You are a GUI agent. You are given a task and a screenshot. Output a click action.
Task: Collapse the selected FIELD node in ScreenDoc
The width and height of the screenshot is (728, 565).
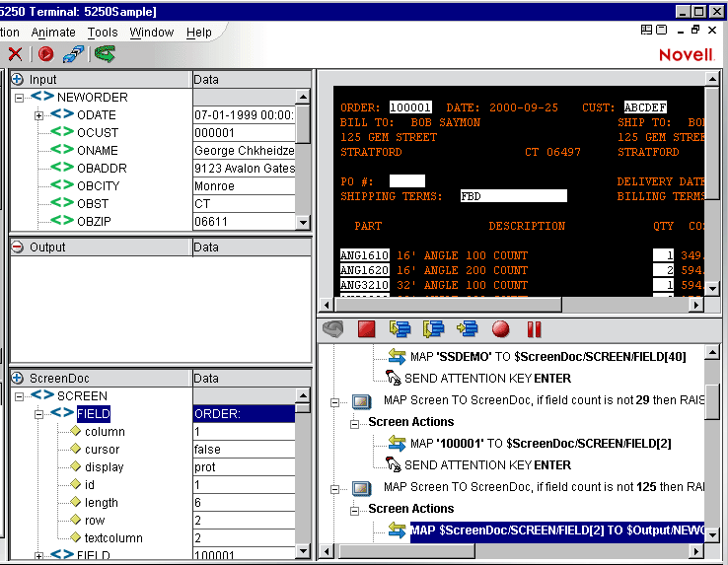[x=39, y=414]
